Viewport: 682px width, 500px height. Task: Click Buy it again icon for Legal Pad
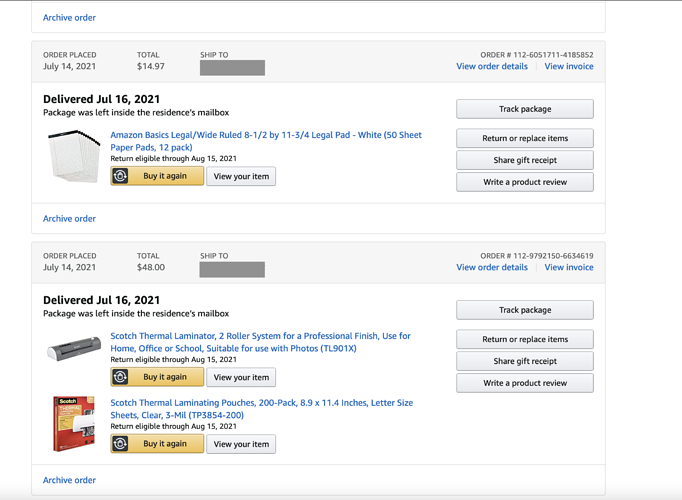pos(121,176)
